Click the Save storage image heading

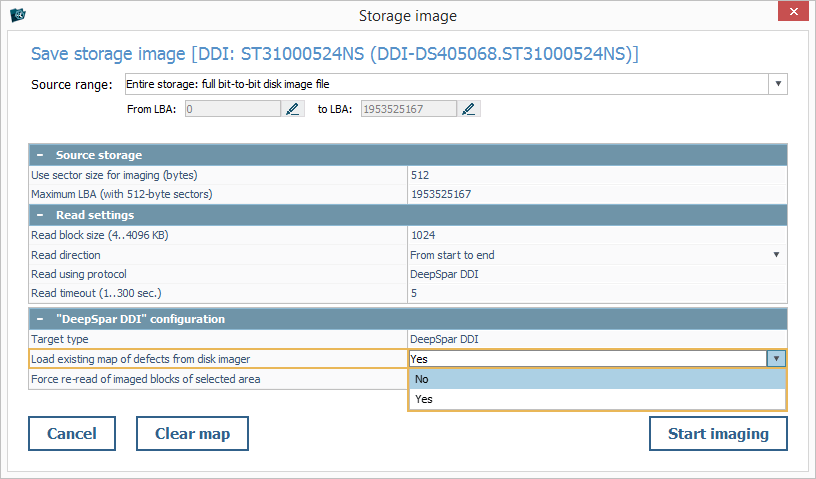(335, 54)
